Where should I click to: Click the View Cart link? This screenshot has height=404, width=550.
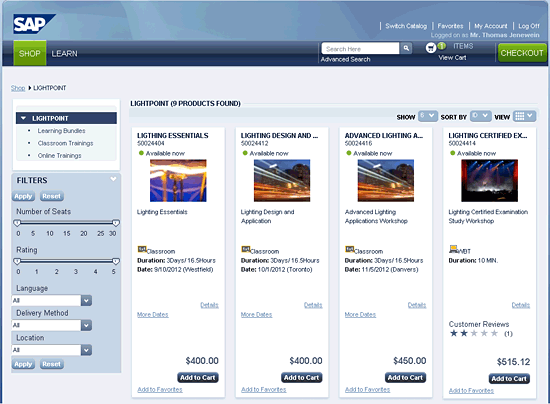(452, 58)
